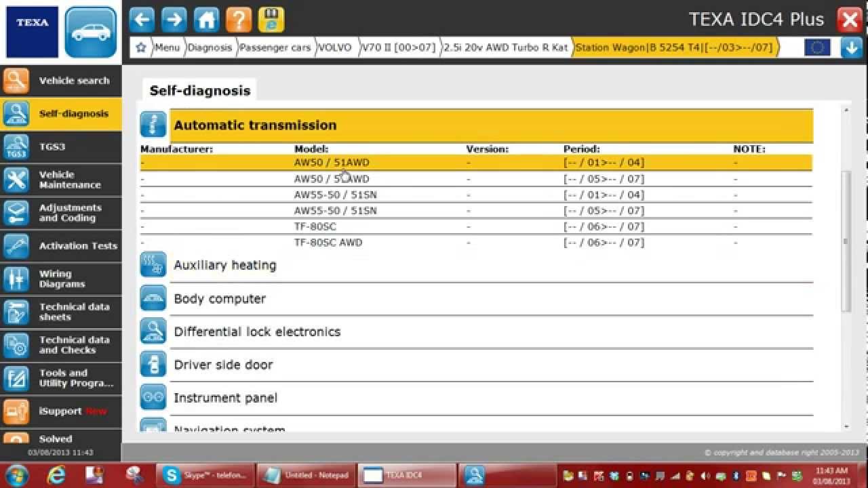
Task: Click the favorites star beside the breadcrumb
Action: coord(140,47)
